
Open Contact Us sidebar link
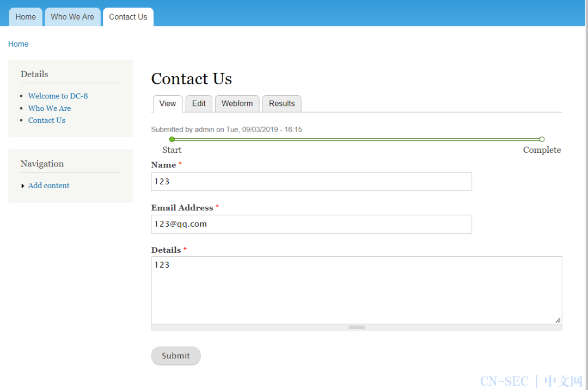[46, 120]
